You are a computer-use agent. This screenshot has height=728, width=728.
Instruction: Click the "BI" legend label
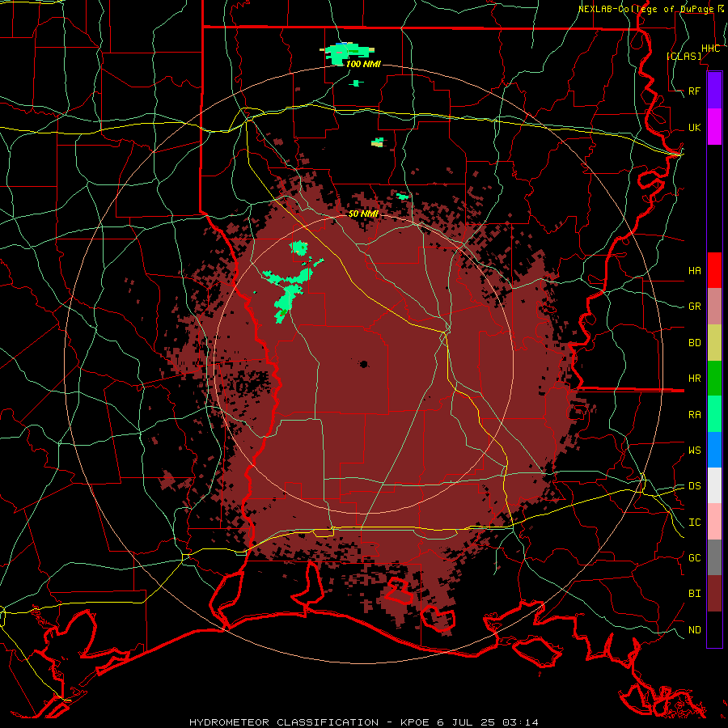tap(694, 594)
